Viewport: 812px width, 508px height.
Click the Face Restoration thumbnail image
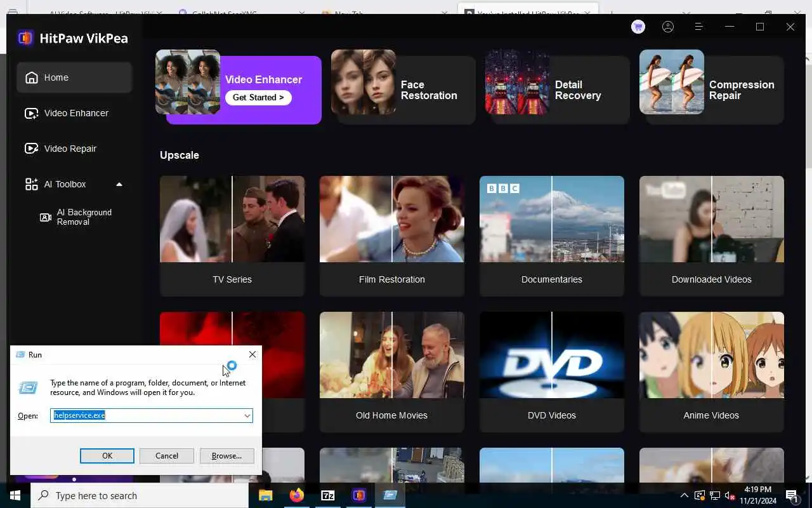[363, 82]
